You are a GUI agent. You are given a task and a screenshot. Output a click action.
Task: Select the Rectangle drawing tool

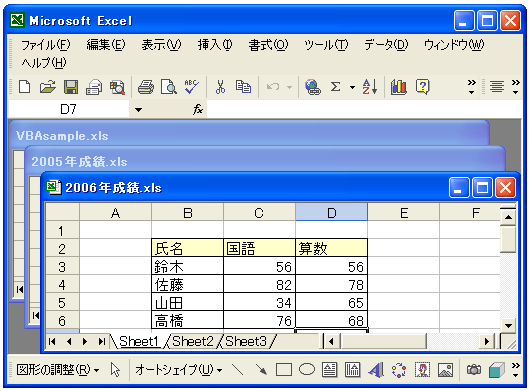(284, 370)
